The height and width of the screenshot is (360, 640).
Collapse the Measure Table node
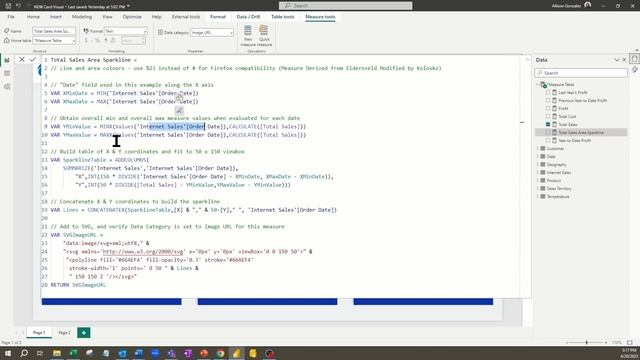[x=538, y=84]
